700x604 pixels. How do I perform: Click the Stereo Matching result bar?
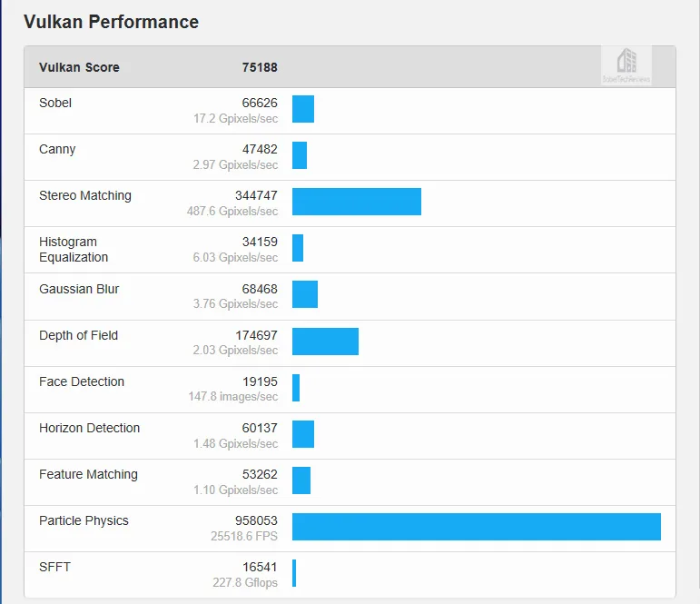click(x=357, y=202)
